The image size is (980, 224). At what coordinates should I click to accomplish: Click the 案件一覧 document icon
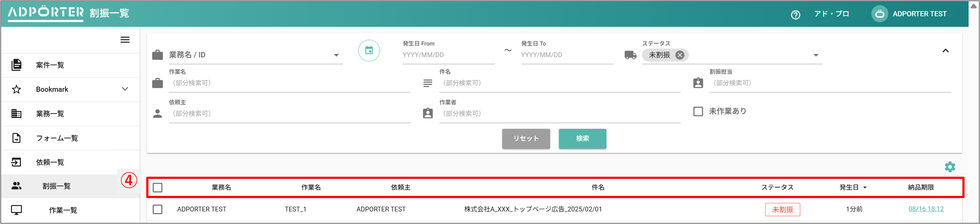point(16,65)
